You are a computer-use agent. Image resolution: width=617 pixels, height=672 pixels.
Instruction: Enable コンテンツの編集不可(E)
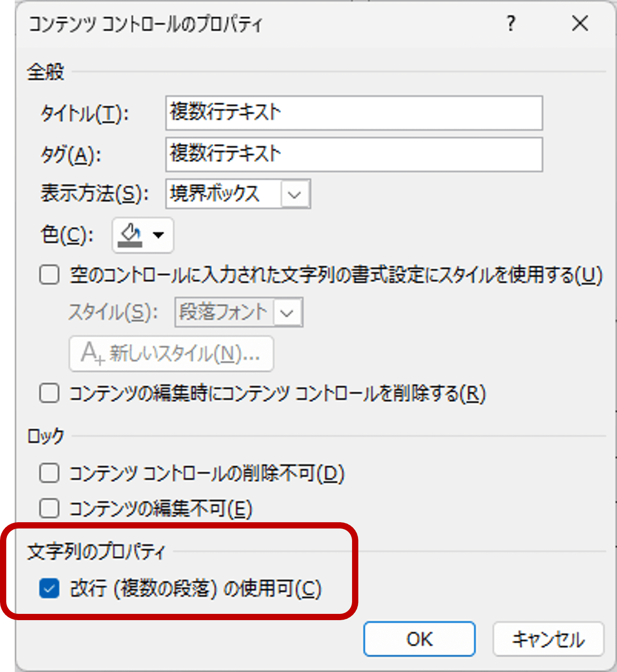tap(49, 508)
